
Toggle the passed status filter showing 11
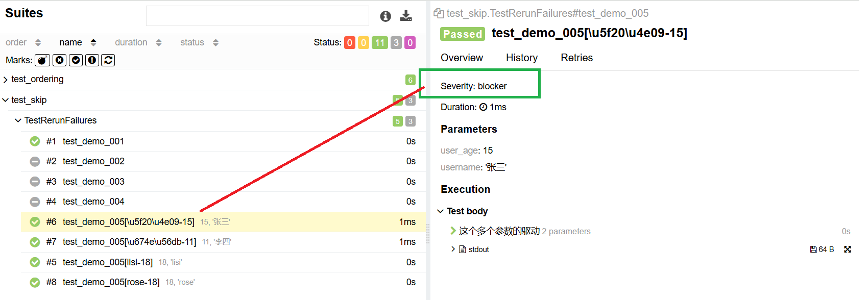pyautogui.click(x=380, y=43)
